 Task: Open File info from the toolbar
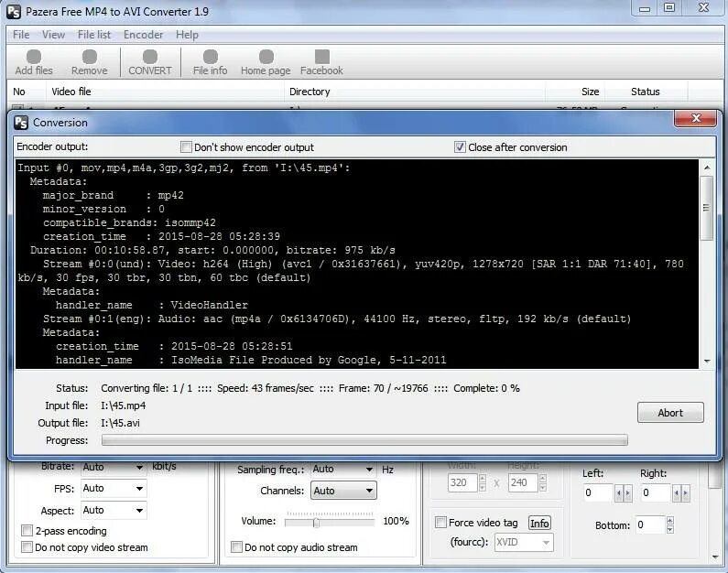tap(211, 62)
